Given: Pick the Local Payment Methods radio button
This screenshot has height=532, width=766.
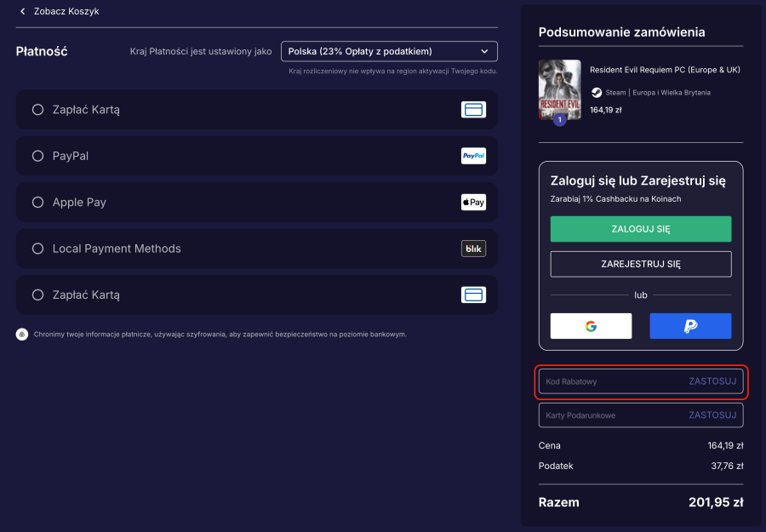Looking at the screenshot, I should [37, 249].
